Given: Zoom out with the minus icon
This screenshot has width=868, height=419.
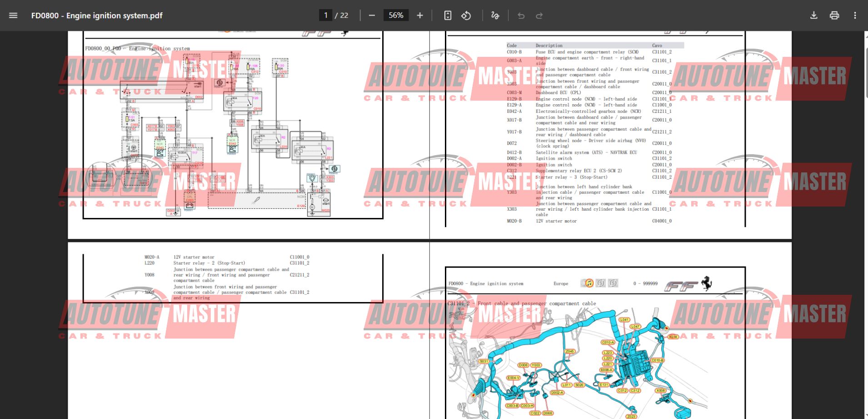Looking at the screenshot, I should (x=372, y=15).
